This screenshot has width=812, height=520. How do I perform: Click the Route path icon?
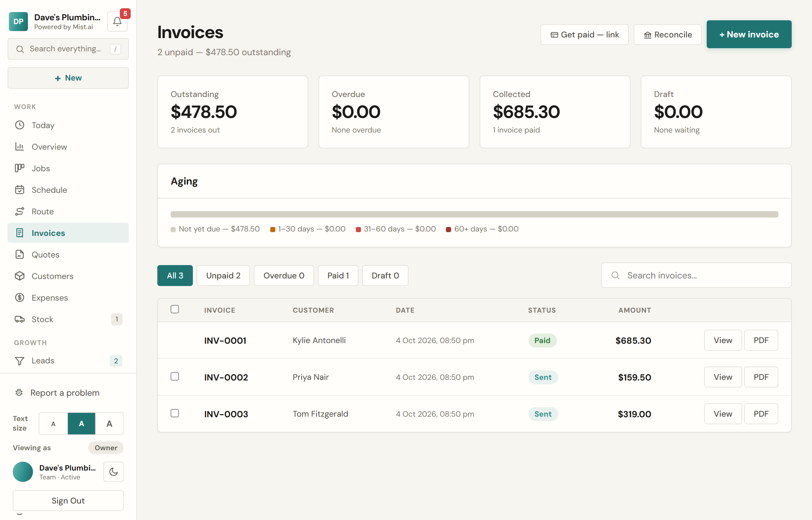pyautogui.click(x=20, y=211)
